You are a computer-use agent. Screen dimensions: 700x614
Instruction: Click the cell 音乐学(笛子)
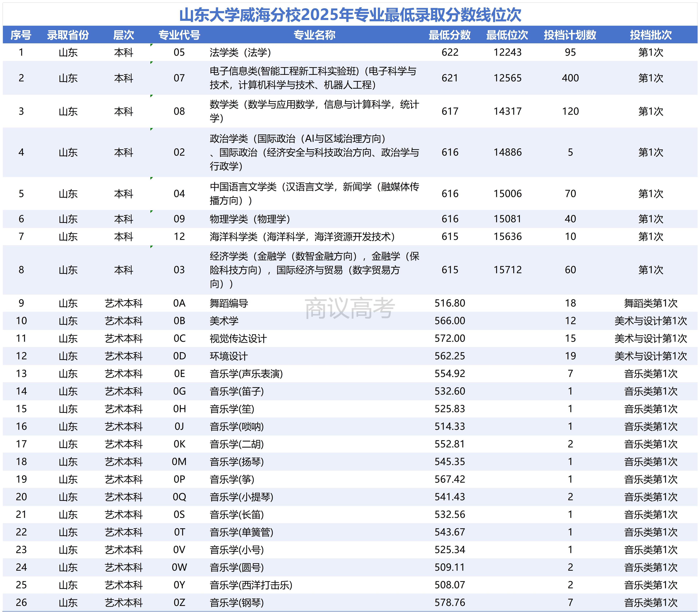point(237,392)
